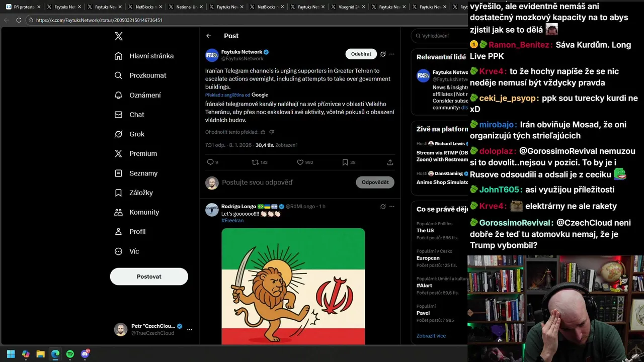Open Profil page
The image size is (644, 362).
(130, 232)
